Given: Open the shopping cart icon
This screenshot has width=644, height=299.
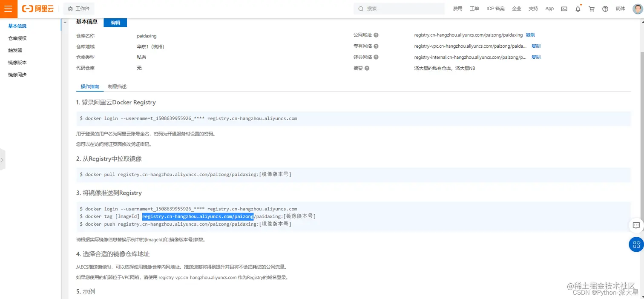Looking at the screenshot, I should 592,9.
